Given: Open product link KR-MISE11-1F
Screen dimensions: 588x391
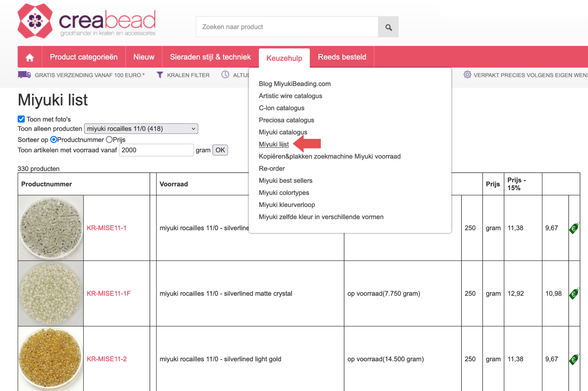Looking at the screenshot, I should [x=108, y=293].
